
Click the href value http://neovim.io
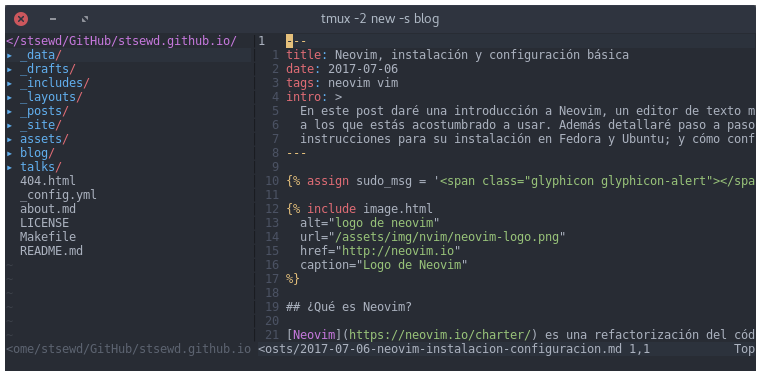(398, 251)
